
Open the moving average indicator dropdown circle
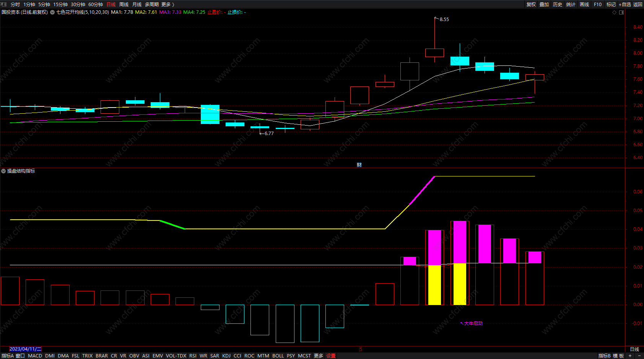coord(52,12)
